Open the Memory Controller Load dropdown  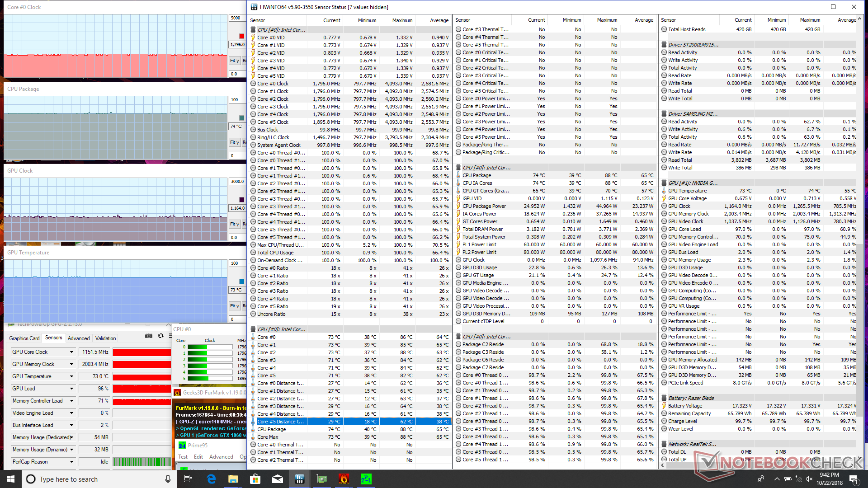[x=71, y=401]
